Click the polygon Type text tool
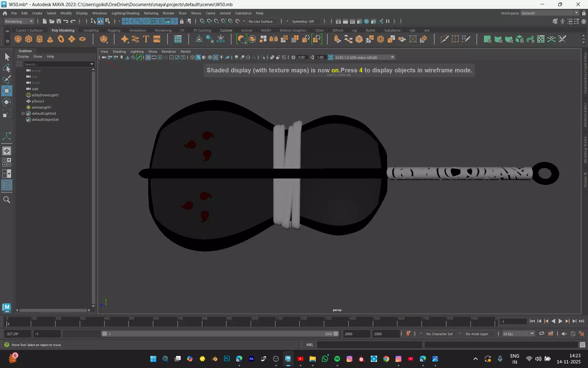588x368 pixels. (x=146, y=39)
